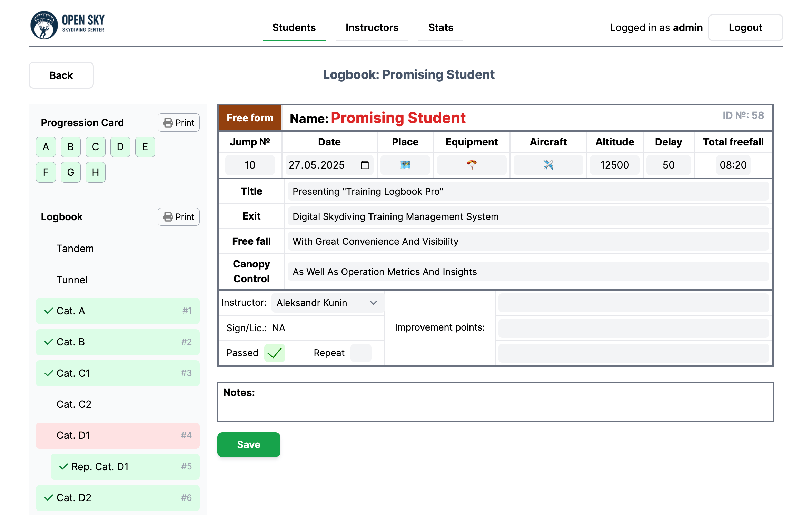
Task: Enable the Repeat checkbox
Action: (x=361, y=353)
